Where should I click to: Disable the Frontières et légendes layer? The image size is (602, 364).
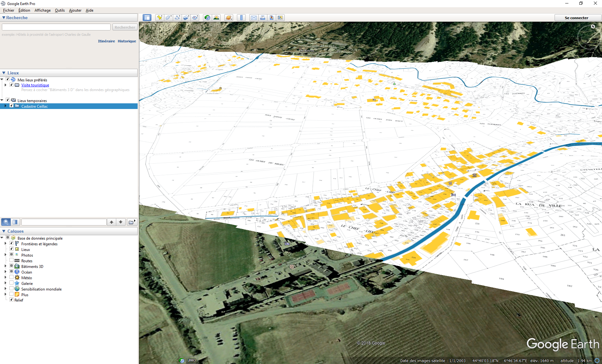(12, 243)
